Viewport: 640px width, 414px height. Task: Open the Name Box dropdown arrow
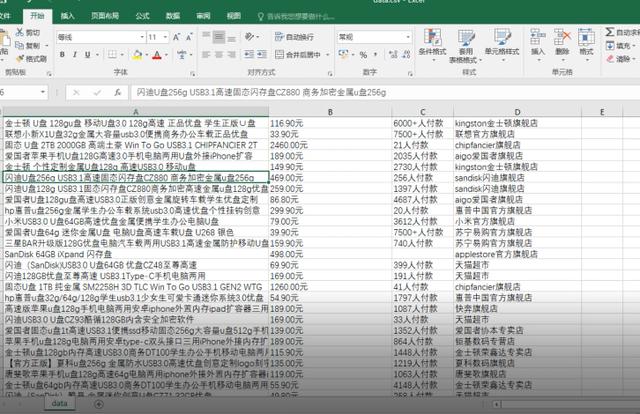pyautogui.click(x=43, y=92)
